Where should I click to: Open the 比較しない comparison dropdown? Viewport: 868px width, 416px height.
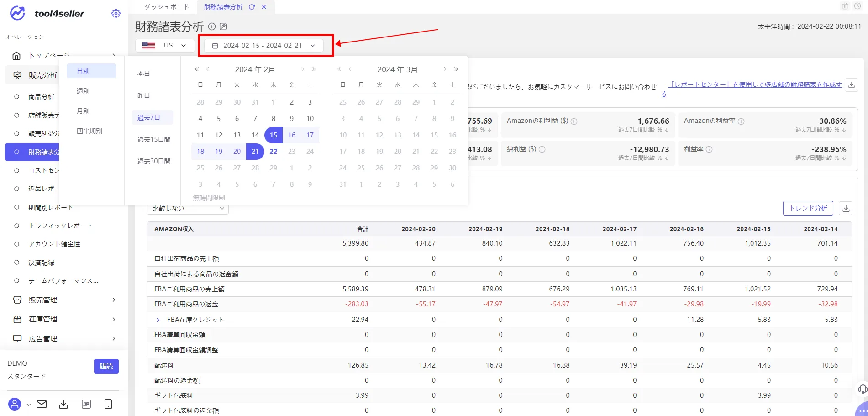click(188, 208)
